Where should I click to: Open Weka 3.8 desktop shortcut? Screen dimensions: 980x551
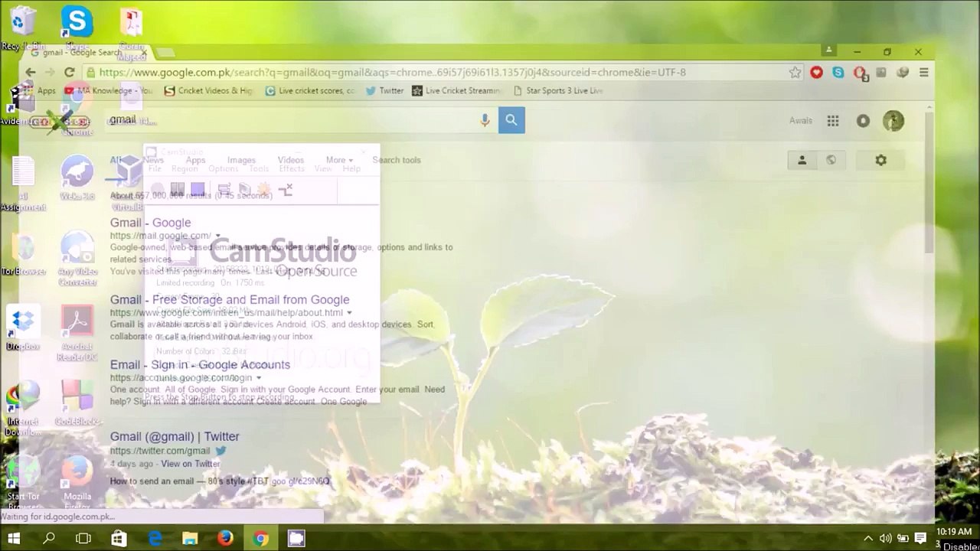coord(77,178)
